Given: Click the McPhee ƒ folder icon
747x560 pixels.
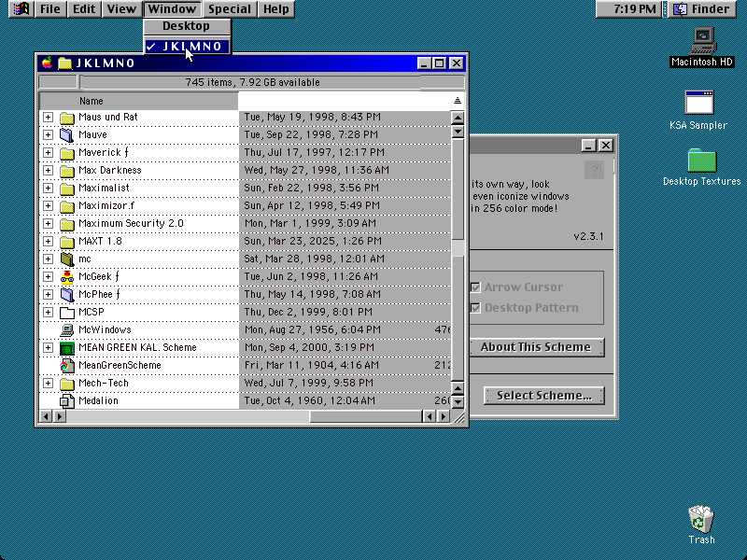Looking at the screenshot, I should pyautogui.click(x=67, y=295).
